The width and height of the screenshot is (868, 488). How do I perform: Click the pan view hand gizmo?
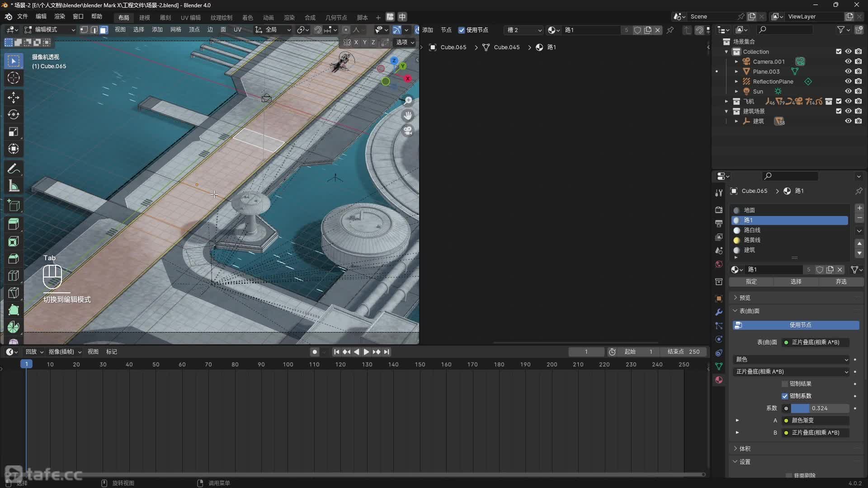point(408,116)
